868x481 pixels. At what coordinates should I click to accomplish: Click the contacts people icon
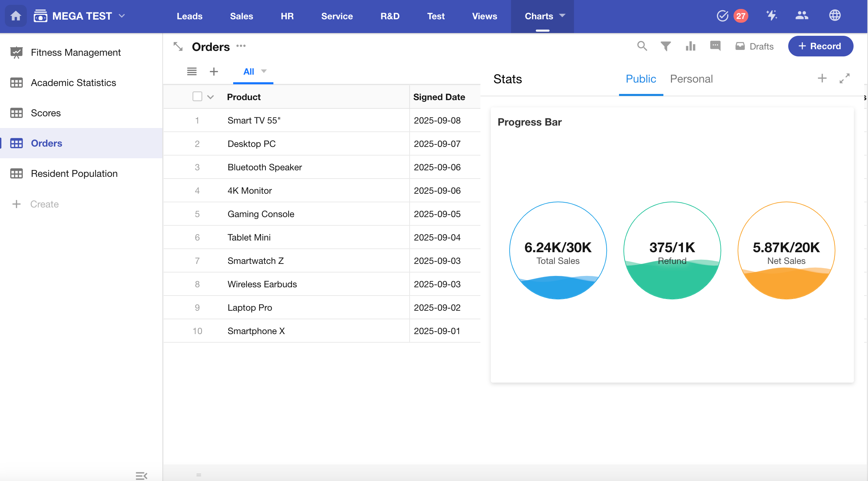(x=802, y=16)
